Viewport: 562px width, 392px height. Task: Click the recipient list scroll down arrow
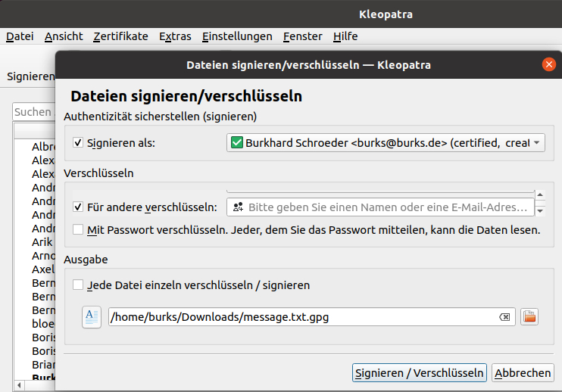(x=540, y=211)
